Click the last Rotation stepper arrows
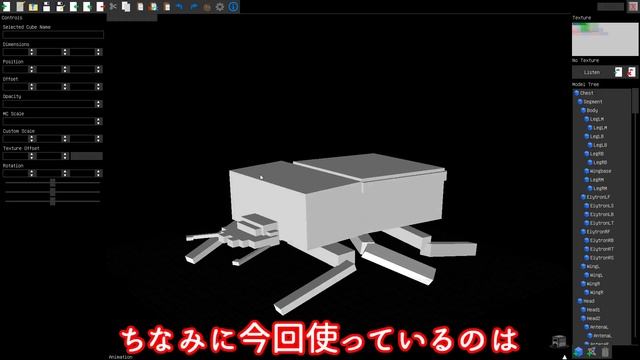Viewport: 640px width, 360px height. pos(98,173)
